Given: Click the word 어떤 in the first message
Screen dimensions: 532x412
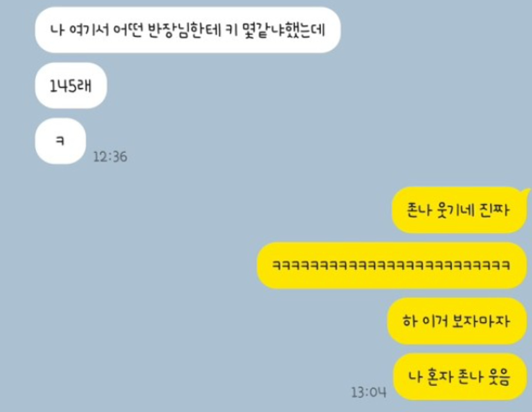Looking at the screenshot, I should [127, 30].
